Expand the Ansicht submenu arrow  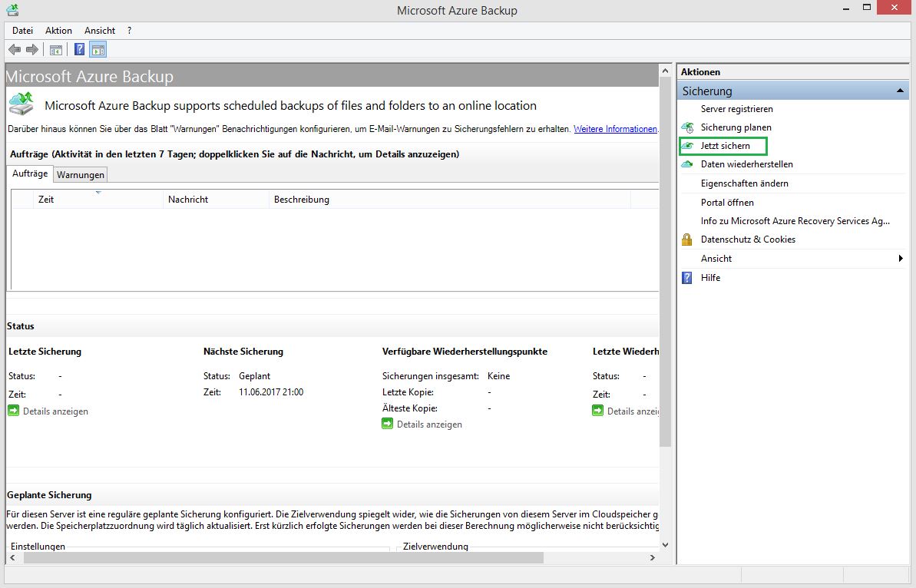[901, 258]
